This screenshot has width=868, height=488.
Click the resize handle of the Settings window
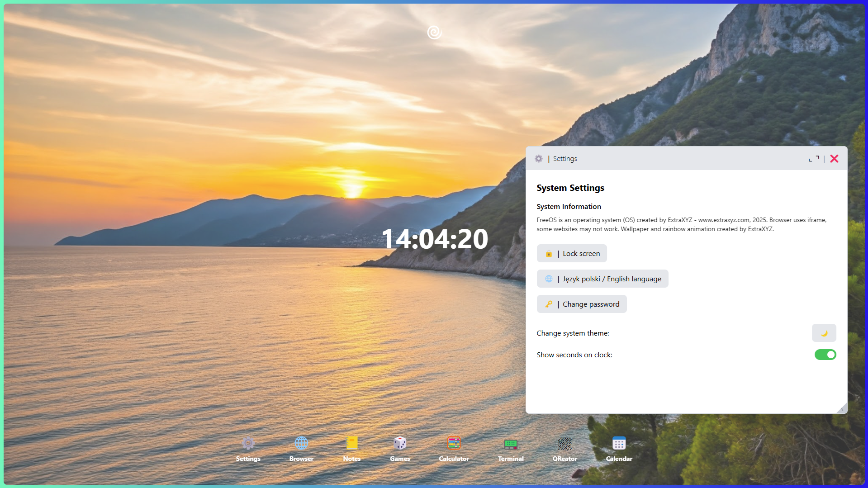point(842,407)
